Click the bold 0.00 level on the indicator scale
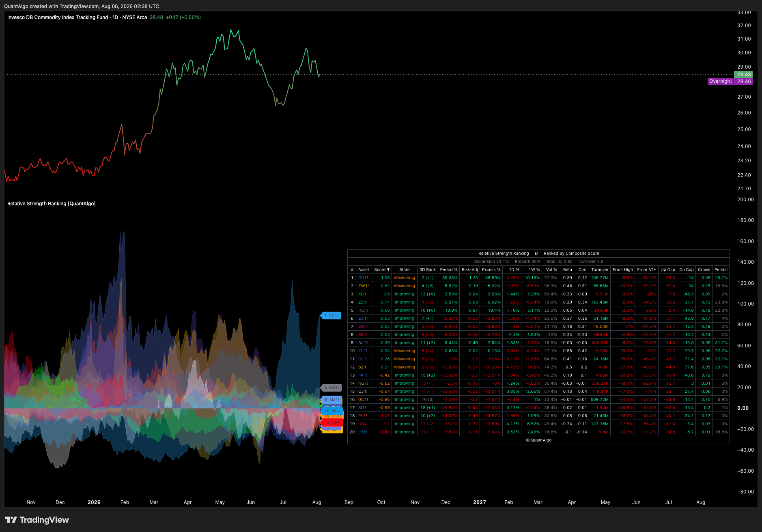The image size is (762, 532). pos(743,408)
